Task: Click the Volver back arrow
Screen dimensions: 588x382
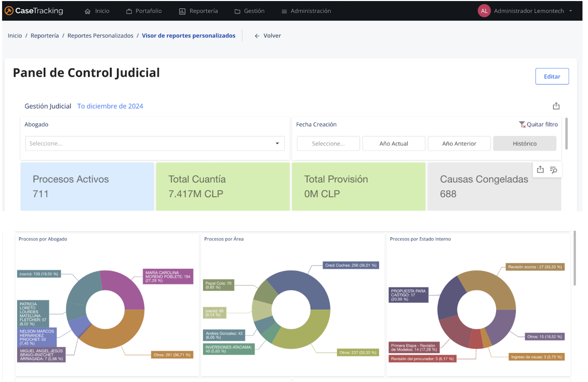Action: 257,36
